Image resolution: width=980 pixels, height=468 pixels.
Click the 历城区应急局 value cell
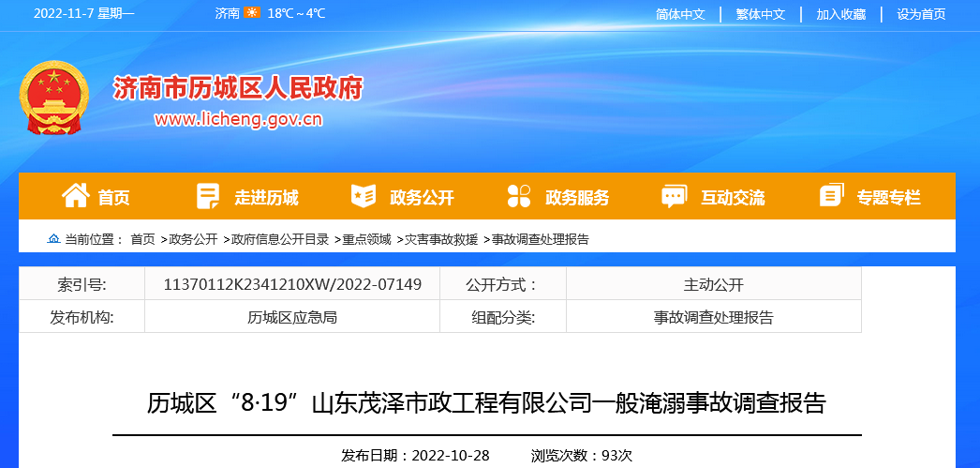tap(292, 317)
